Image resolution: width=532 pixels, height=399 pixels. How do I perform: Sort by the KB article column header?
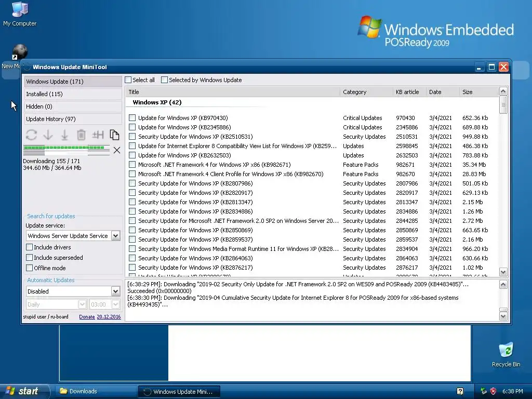[409, 92]
